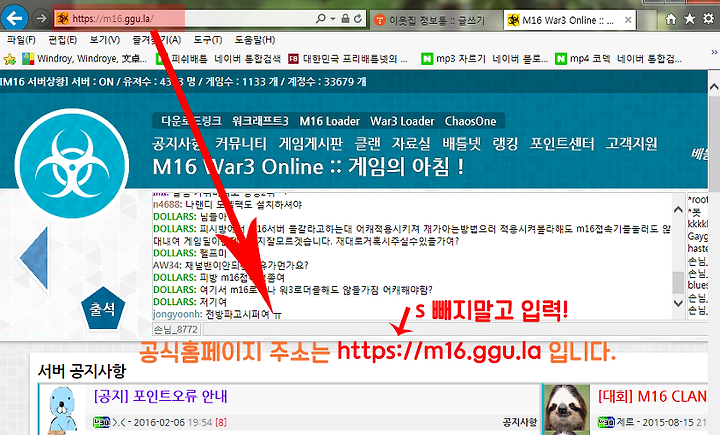Click the 공지사항 category label on post
The width and height of the screenshot is (720, 435).
[519, 422]
